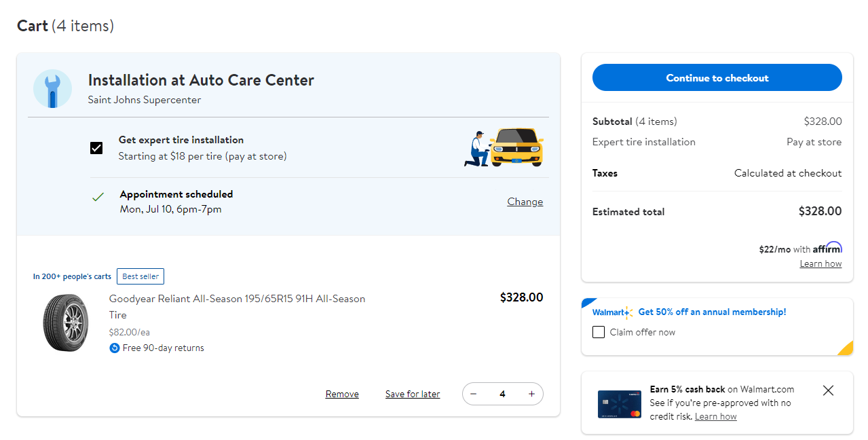This screenshot has width=868, height=440.
Task: Toggle the installation checkbox off
Action: (96, 147)
